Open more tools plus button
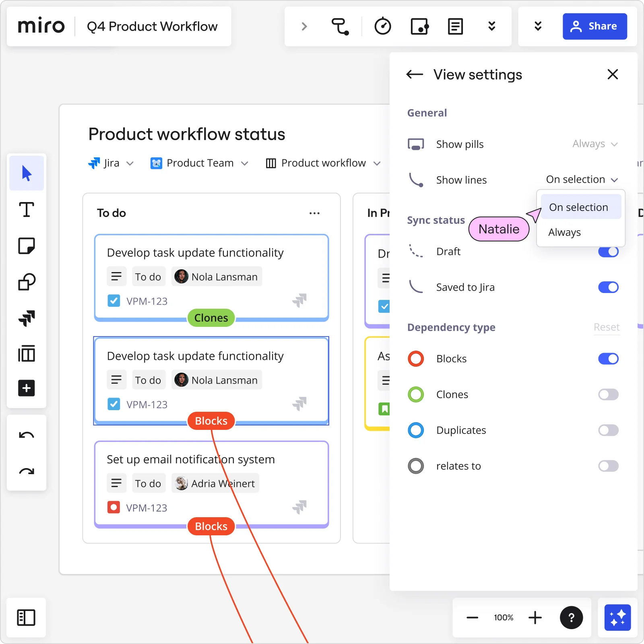The image size is (644, 644). click(27, 388)
